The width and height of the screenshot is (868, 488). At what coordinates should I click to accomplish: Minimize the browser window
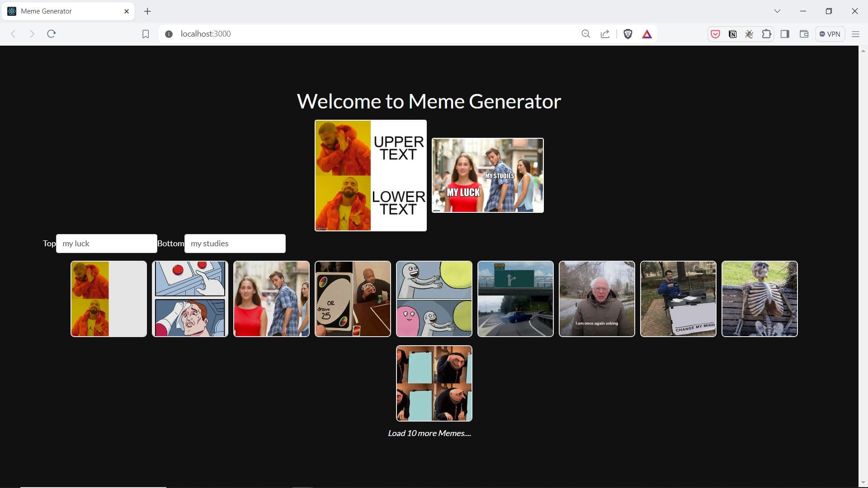point(803,11)
